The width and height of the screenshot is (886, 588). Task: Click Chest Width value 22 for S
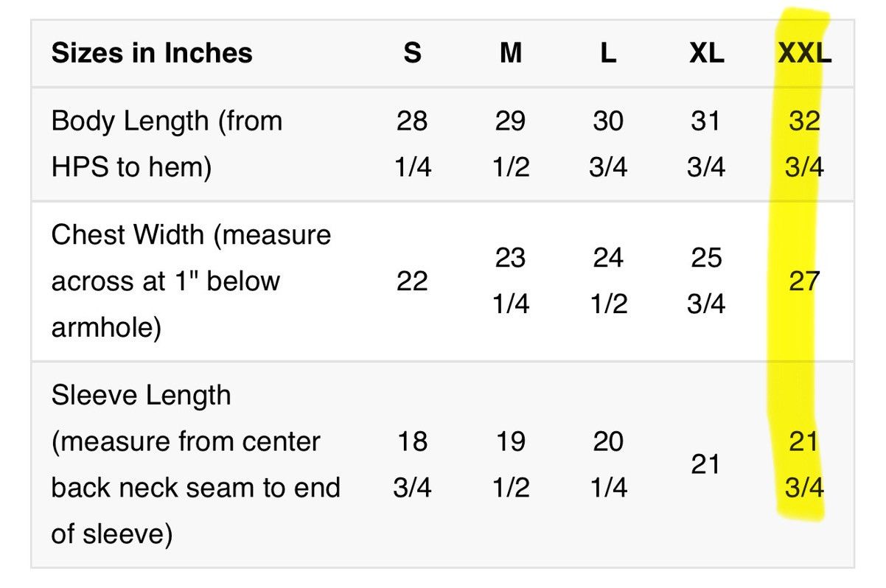(412, 281)
